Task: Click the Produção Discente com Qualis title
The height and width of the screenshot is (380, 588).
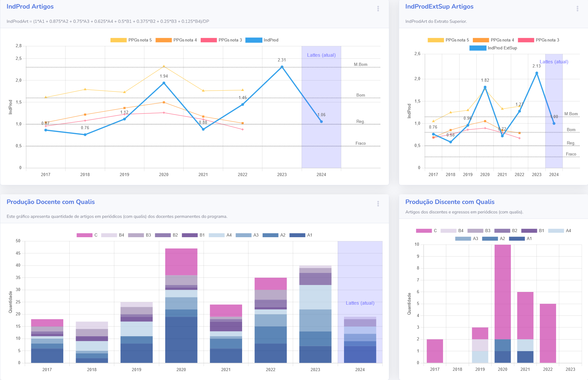Action: point(450,202)
